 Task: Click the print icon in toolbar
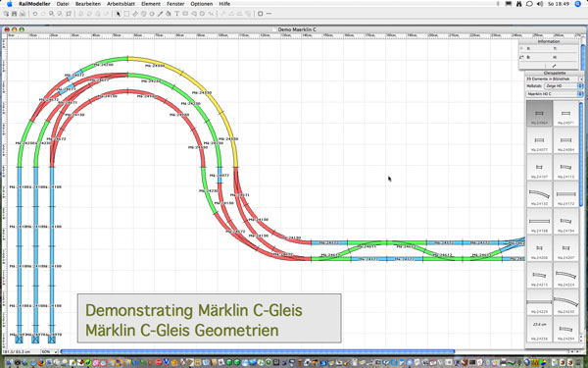point(23,14)
